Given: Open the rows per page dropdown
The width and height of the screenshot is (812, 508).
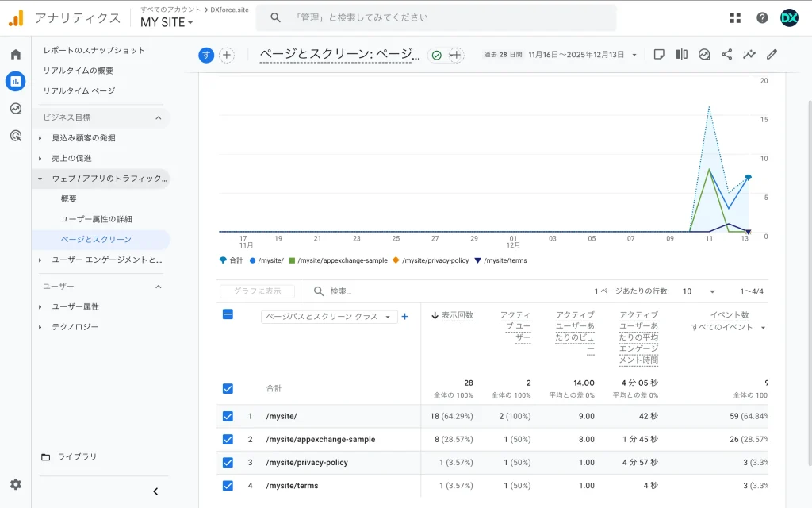Looking at the screenshot, I should point(700,291).
